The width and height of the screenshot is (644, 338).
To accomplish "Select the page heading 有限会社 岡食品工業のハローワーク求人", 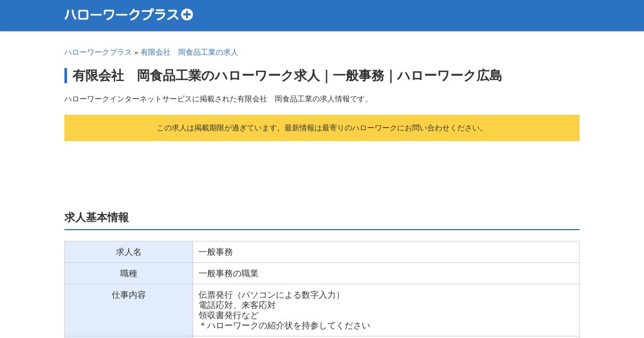I will click(x=287, y=76).
